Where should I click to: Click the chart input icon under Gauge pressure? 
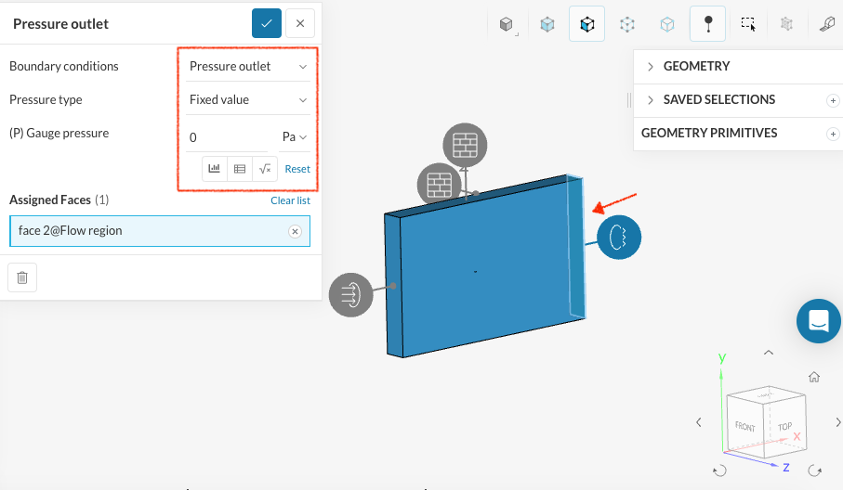214,169
